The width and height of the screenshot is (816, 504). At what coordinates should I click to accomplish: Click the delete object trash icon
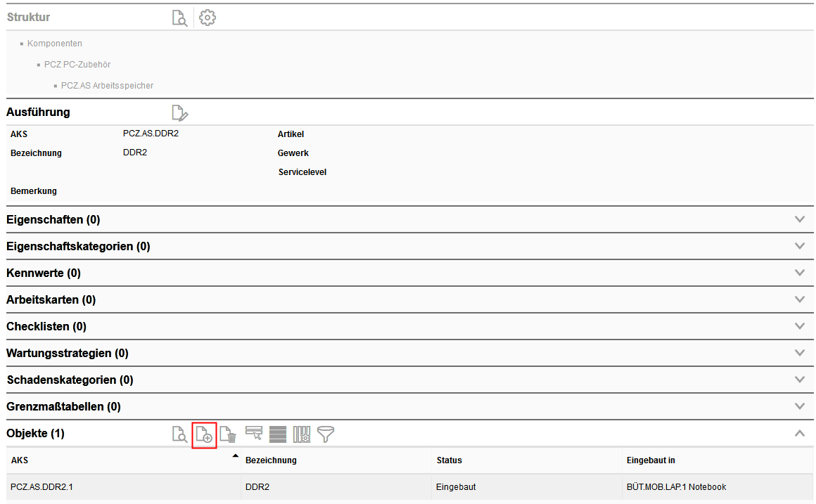coord(227,434)
